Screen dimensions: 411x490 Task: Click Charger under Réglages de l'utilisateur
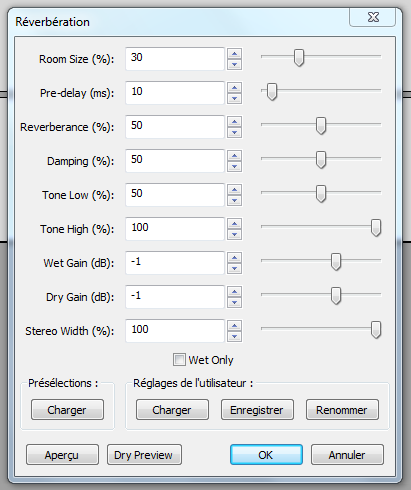coord(172,410)
